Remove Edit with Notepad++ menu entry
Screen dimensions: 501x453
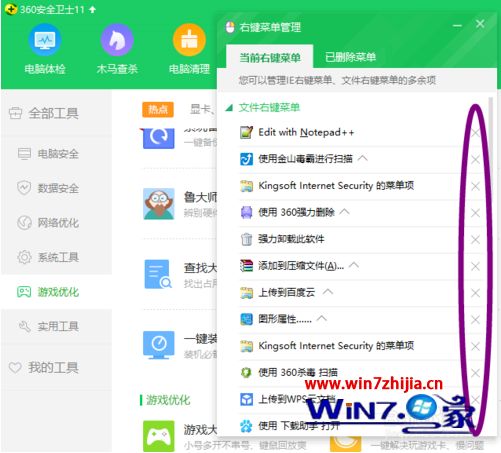pos(475,133)
